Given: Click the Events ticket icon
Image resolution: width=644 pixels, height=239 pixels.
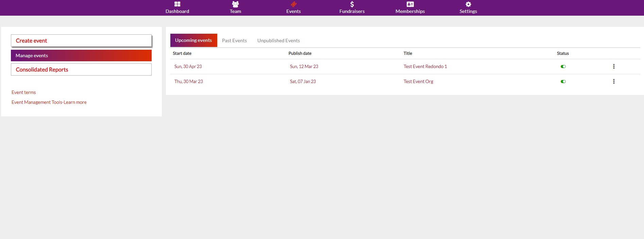Looking at the screenshot, I should pyautogui.click(x=293, y=4).
